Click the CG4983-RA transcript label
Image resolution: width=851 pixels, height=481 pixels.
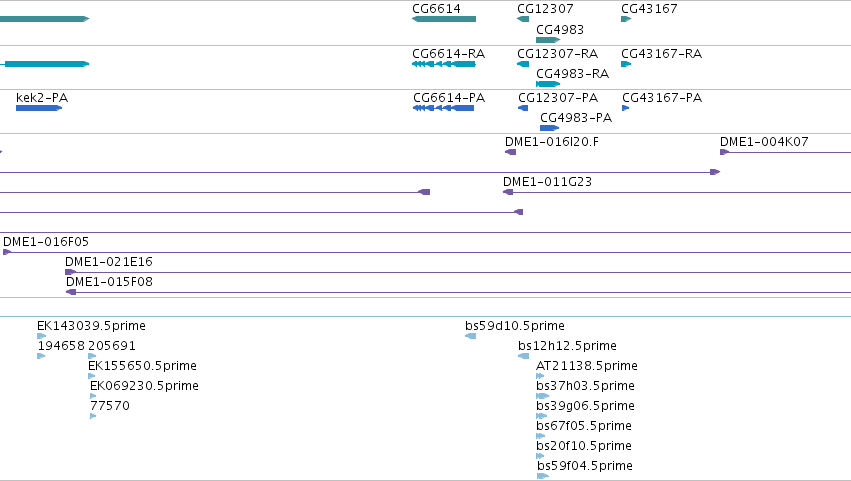click(x=573, y=74)
